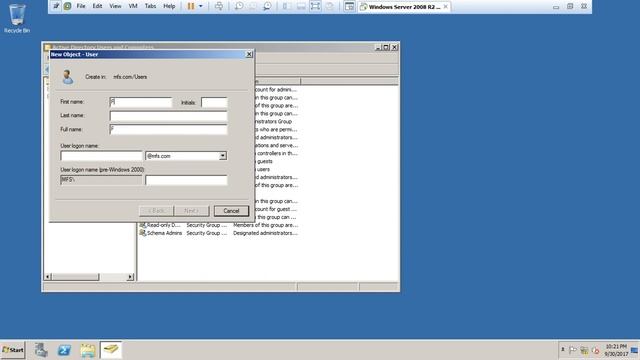Click the First name input field
The height and width of the screenshot is (360, 640).
coord(141,102)
